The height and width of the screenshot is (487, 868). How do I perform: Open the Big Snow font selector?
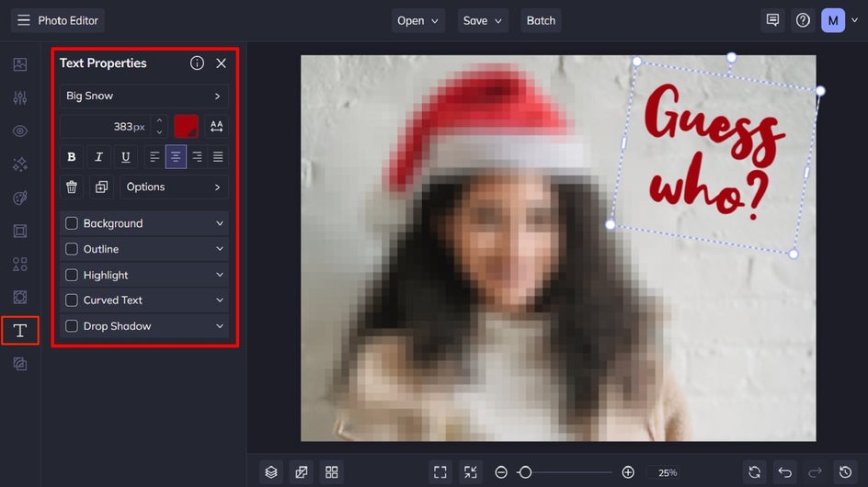[x=144, y=96]
